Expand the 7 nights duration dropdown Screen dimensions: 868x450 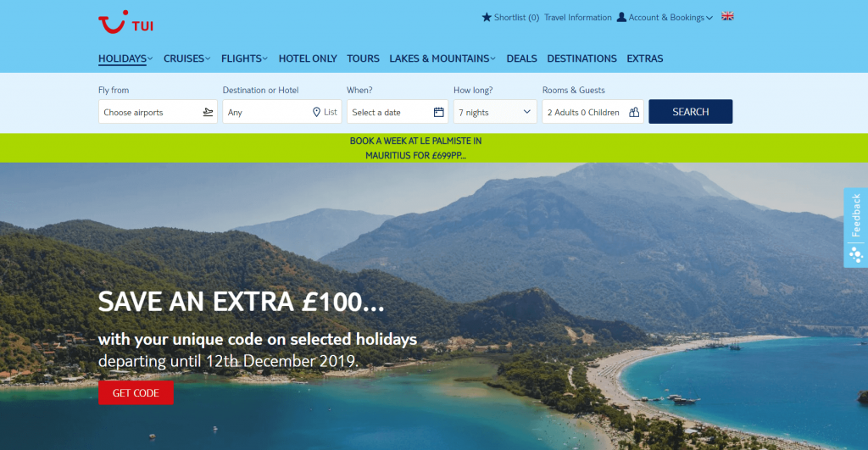tap(495, 112)
